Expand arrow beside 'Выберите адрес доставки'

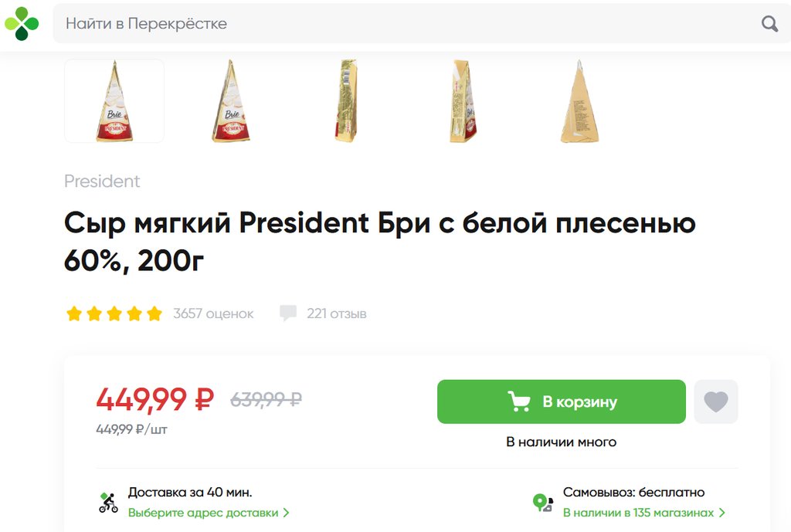coord(287,513)
